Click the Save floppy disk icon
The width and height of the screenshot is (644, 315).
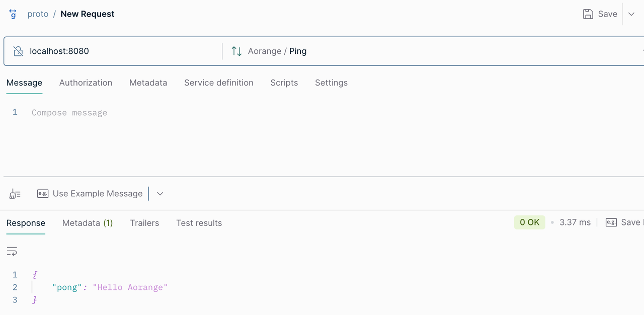pyautogui.click(x=588, y=14)
